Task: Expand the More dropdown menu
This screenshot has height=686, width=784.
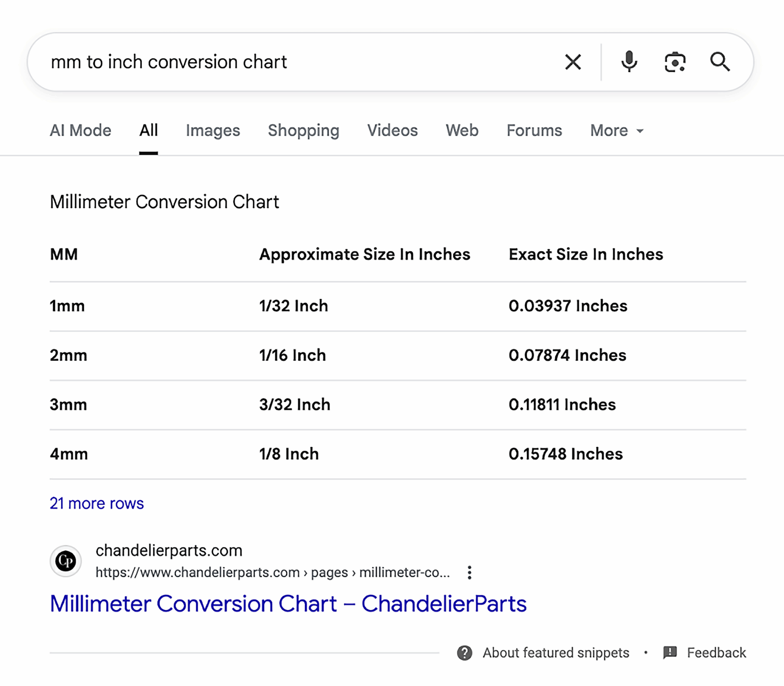Action: coord(617,131)
